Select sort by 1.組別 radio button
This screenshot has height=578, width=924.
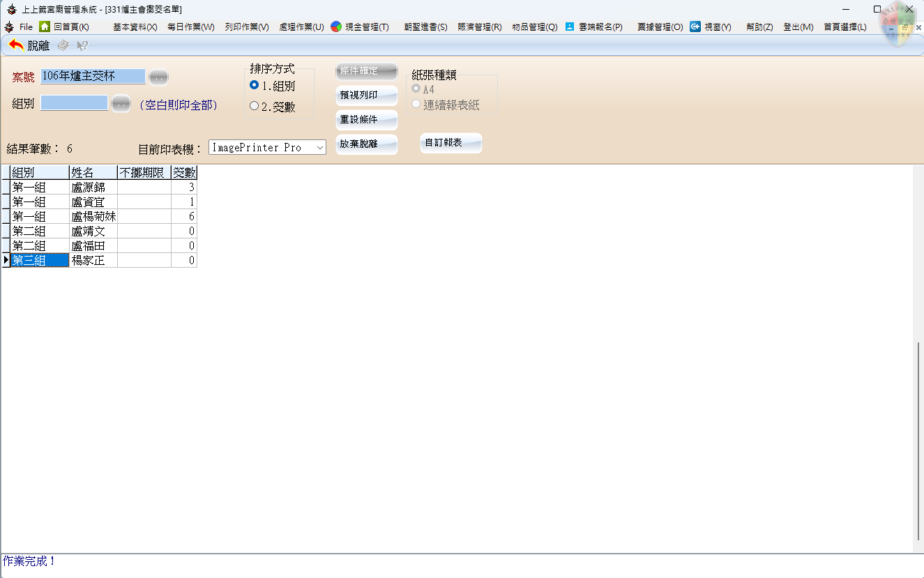pyautogui.click(x=255, y=85)
